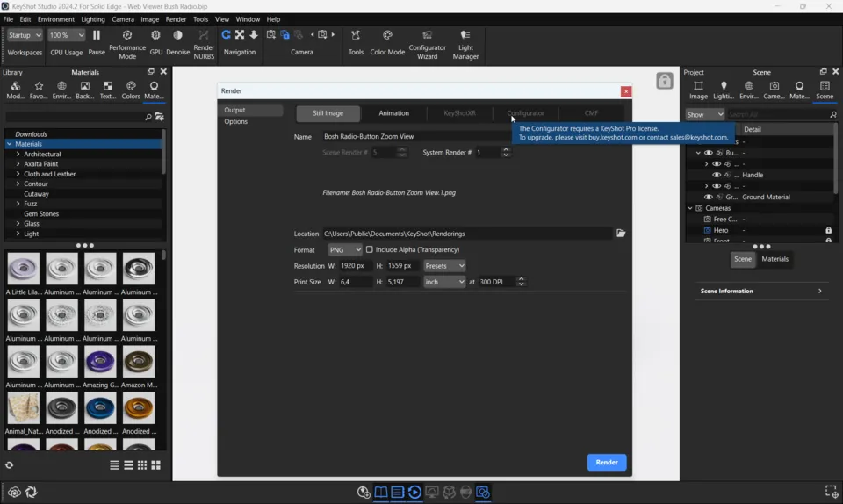The height and width of the screenshot is (504, 843).
Task: Open the Show filter dropdown in Scene
Action: coord(705,114)
